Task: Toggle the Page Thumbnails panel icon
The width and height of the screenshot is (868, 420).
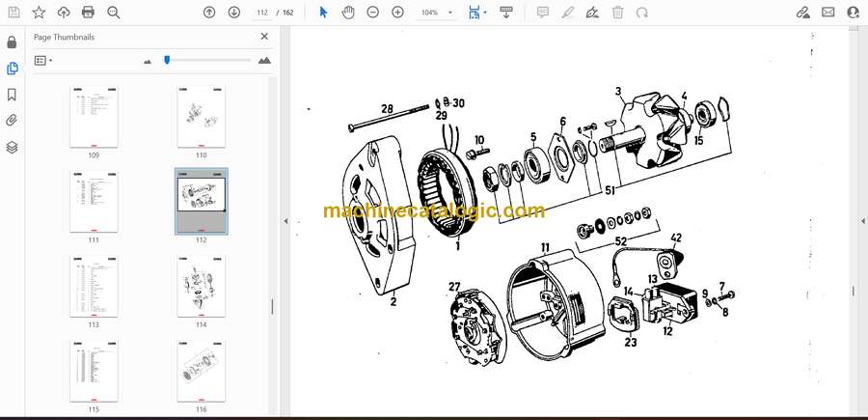Action: [x=12, y=69]
